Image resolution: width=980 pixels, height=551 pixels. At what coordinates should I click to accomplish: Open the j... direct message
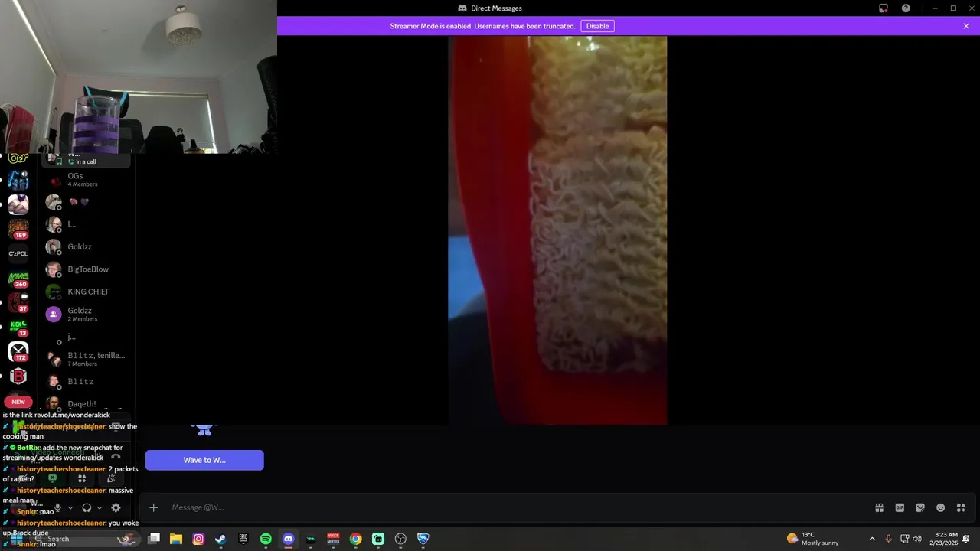pyautogui.click(x=87, y=337)
